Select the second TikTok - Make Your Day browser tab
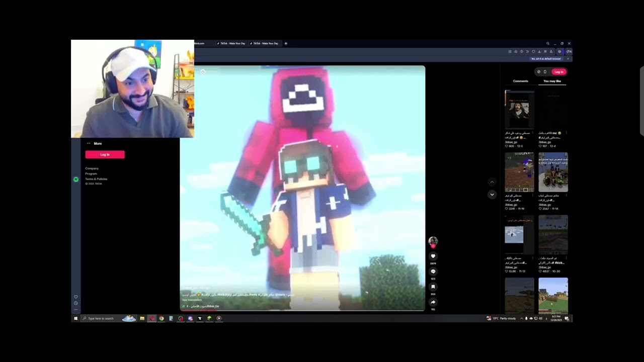644x362 pixels. click(x=265, y=43)
